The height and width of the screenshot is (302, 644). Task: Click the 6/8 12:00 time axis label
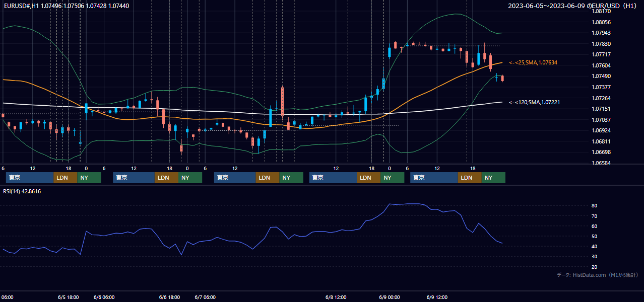(x=336, y=297)
